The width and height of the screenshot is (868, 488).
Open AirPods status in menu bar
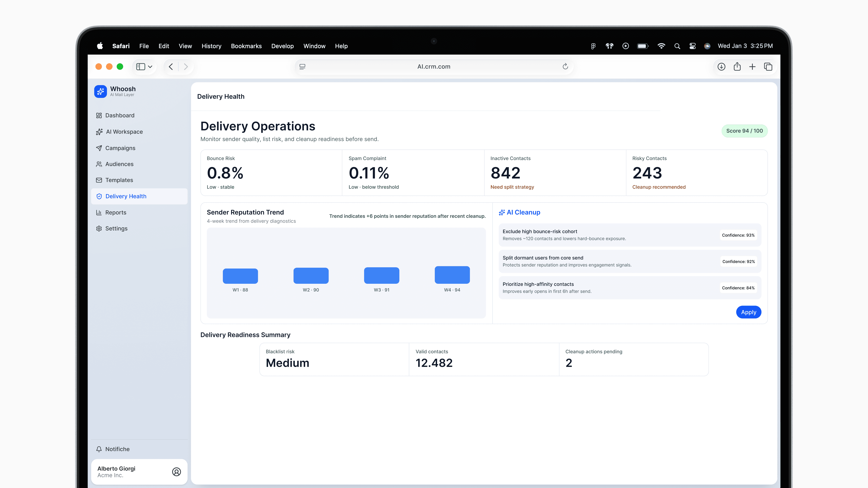point(609,46)
